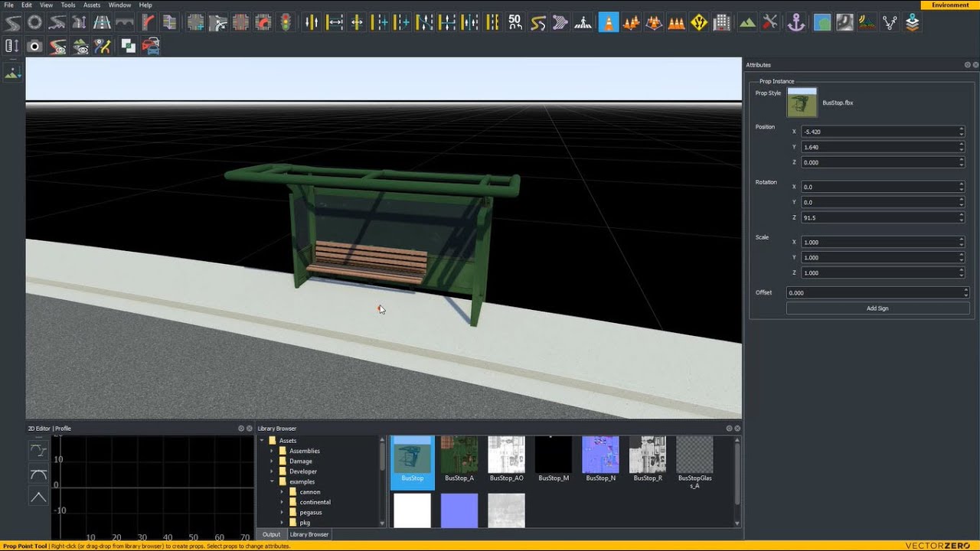Select the speed limit 50 marking tool
This screenshot has width=980, height=551.
tap(514, 23)
